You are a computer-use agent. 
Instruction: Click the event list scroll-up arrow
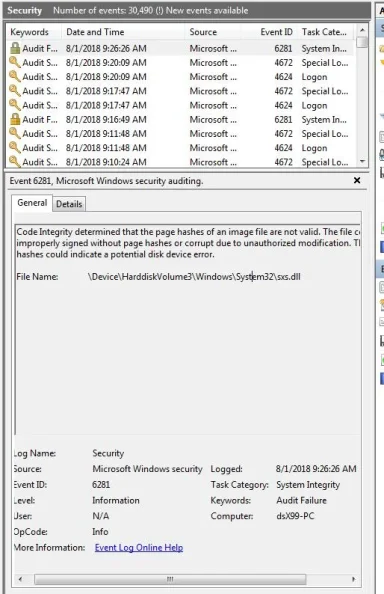click(362, 30)
